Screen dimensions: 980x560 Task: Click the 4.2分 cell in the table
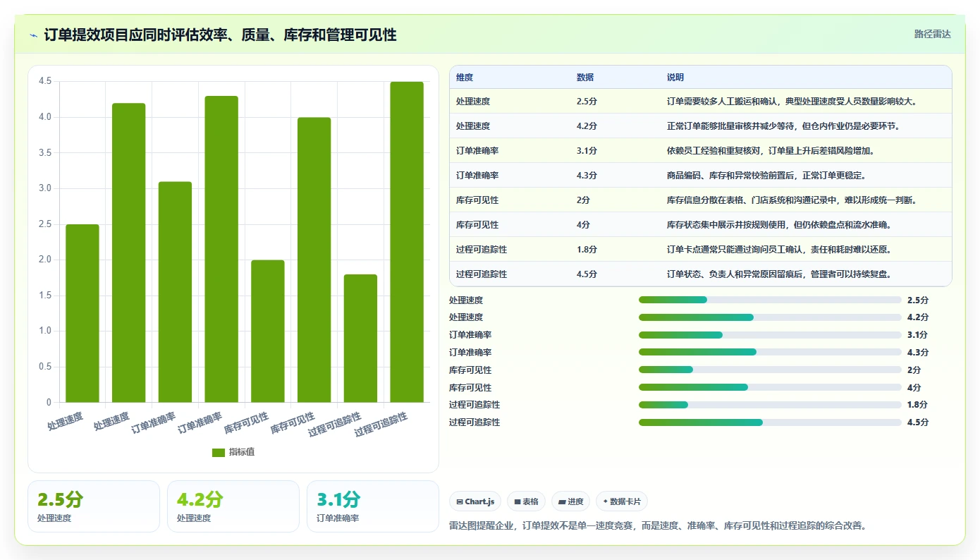coord(587,126)
